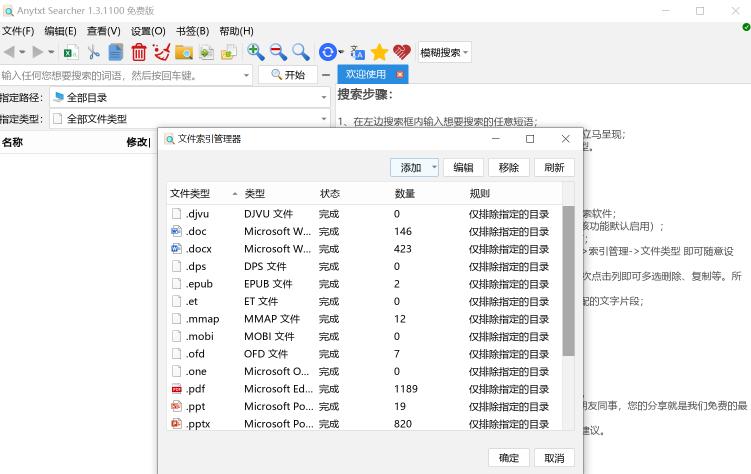Close the 欢迎使用 tab

(x=400, y=74)
